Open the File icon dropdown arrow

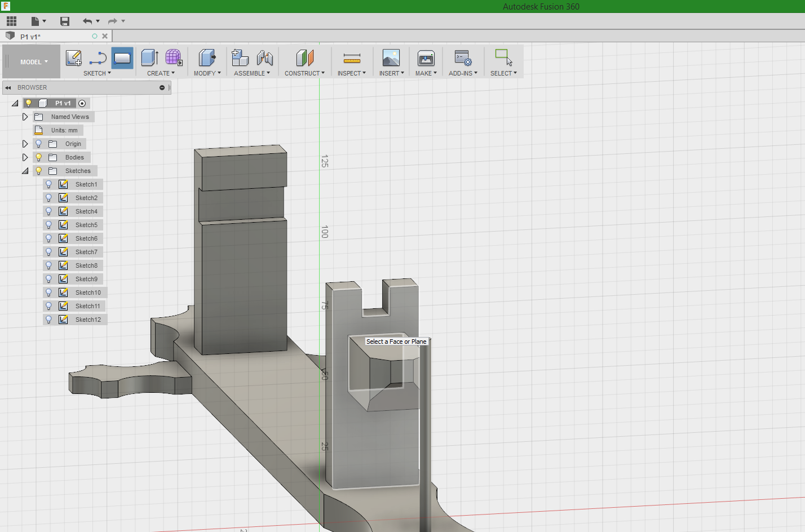click(44, 21)
